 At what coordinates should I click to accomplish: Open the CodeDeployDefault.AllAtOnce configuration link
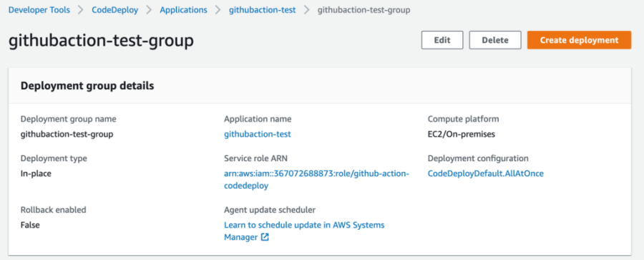pos(485,173)
